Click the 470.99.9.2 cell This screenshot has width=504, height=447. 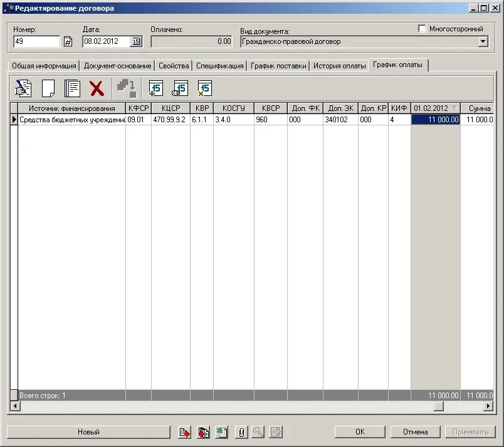tap(171, 120)
